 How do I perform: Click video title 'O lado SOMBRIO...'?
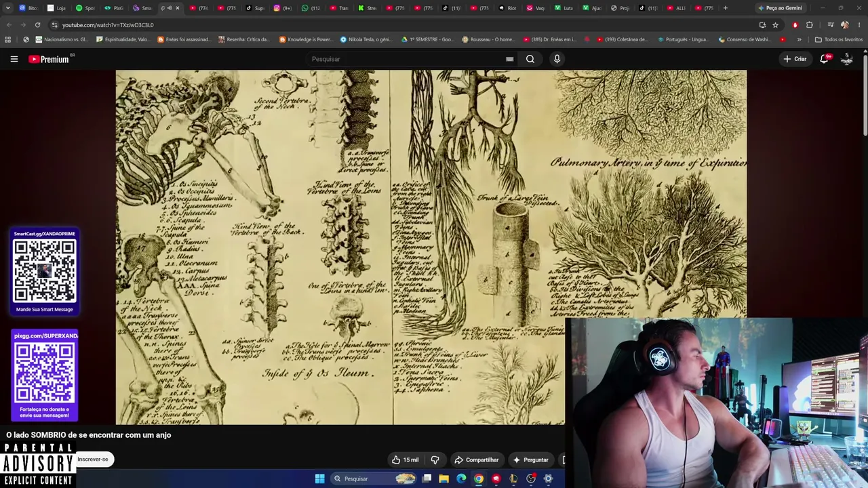click(x=89, y=435)
